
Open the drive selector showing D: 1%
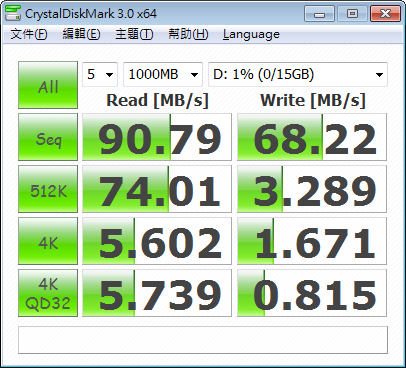(x=298, y=74)
